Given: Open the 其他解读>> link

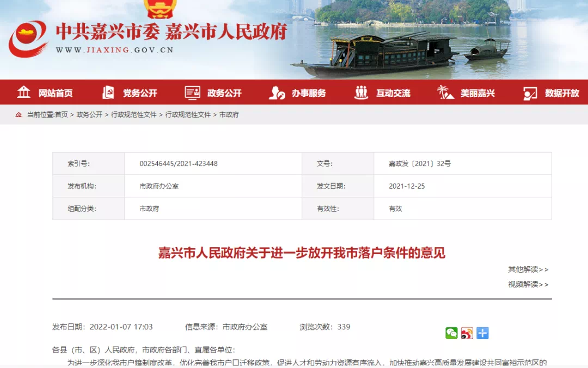Looking at the screenshot, I should click(528, 269).
